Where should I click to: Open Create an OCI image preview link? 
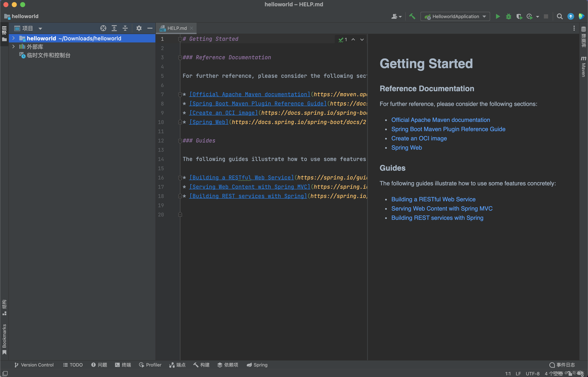click(419, 138)
